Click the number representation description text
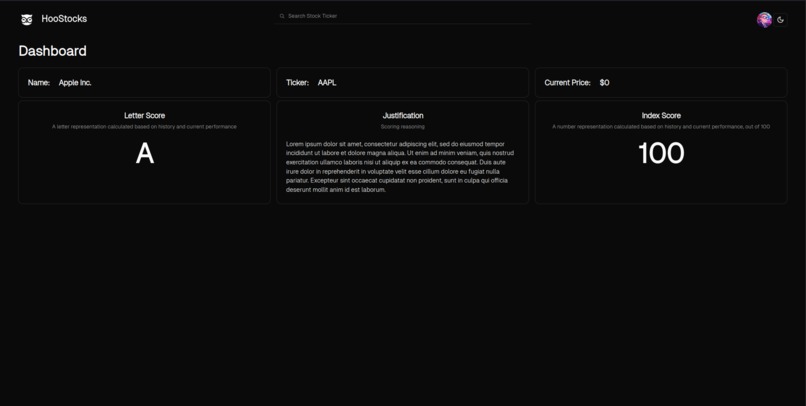 pos(661,127)
